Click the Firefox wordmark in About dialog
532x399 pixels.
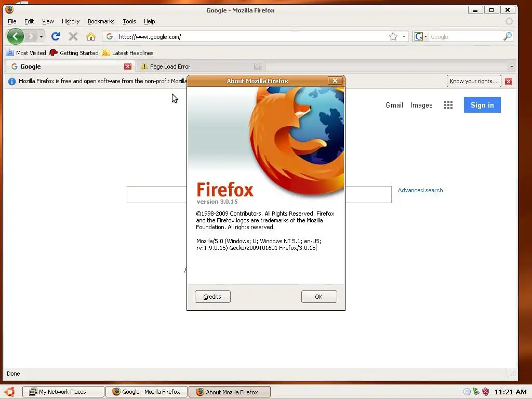(x=225, y=189)
